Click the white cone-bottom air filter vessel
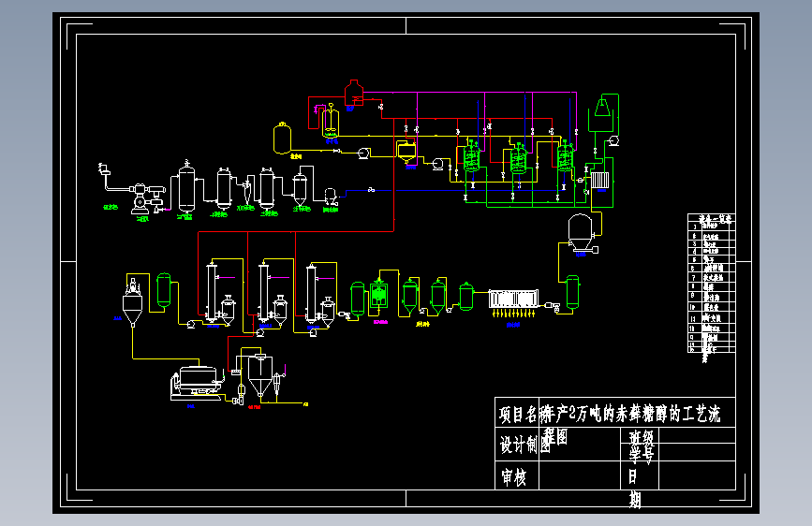 300,189
